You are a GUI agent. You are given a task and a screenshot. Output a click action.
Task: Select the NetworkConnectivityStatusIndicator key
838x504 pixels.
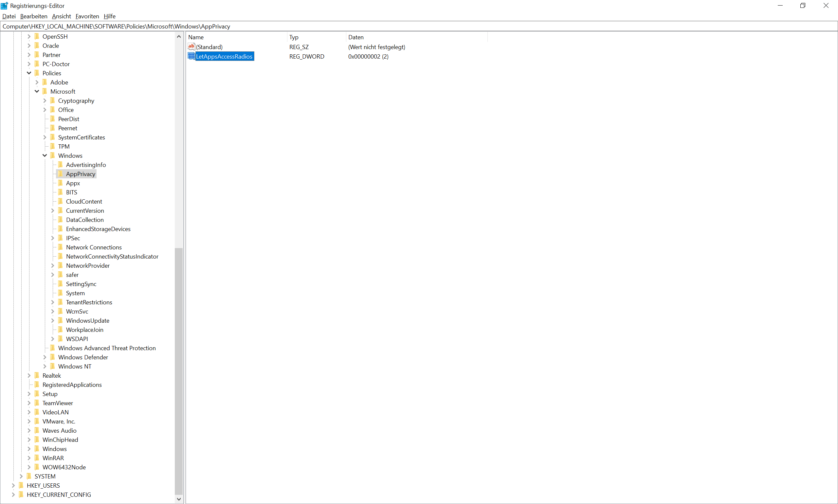coord(112,256)
